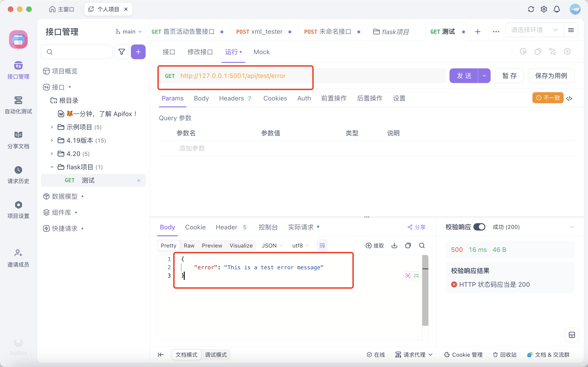Expand the 4.19版本 folder
This screenshot has height=367, width=588.
pos(52,140)
